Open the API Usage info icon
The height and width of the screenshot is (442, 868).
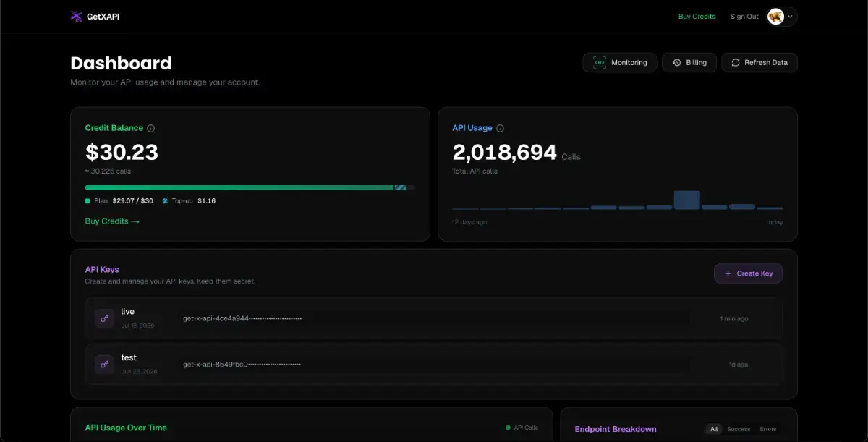(x=500, y=128)
